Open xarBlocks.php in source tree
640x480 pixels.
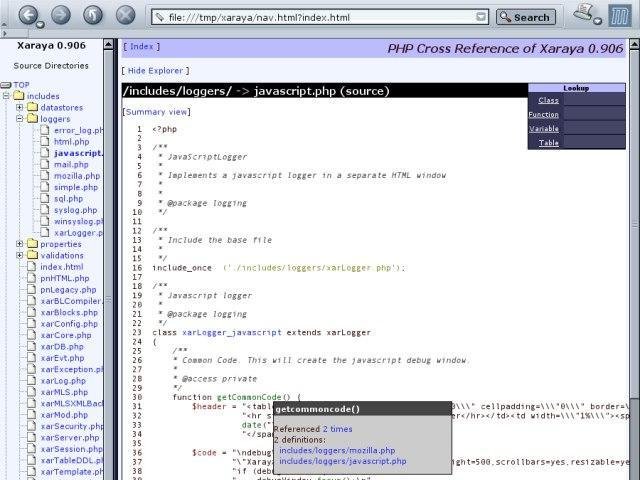69,313
